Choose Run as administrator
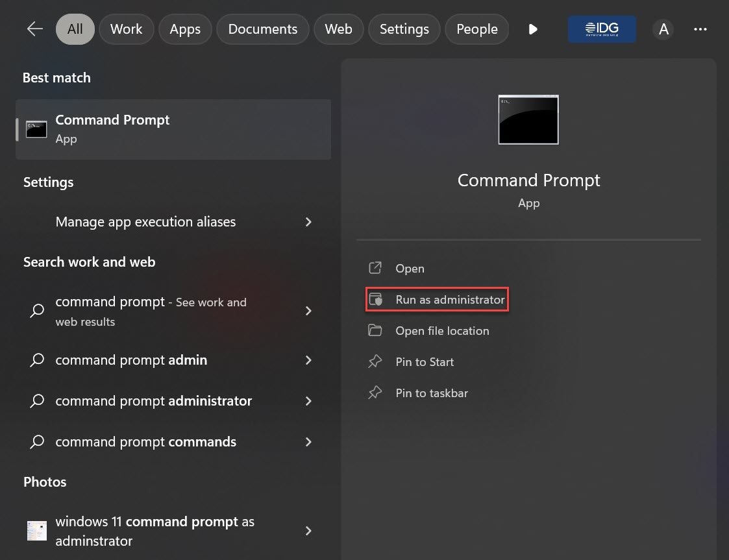Viewport: 729px width, 560px height. pyautogui.click(x=450, y=300)
